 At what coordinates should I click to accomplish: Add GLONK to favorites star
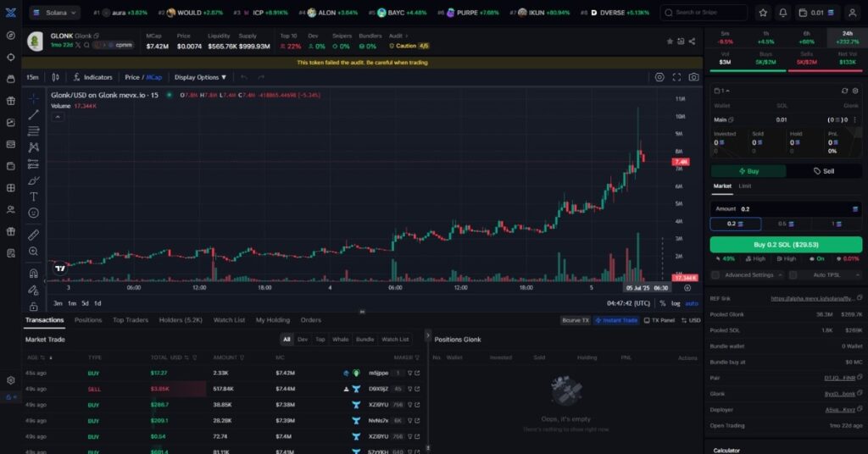pos(670,42)
